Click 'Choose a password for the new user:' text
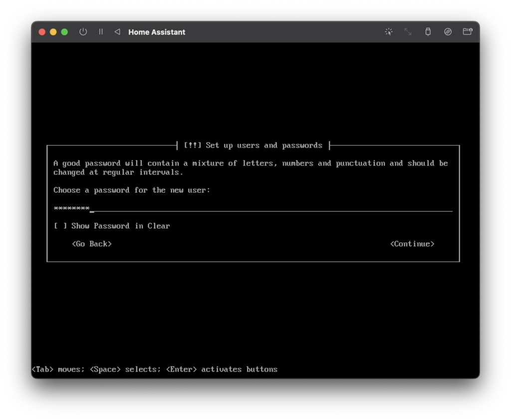Screen dimensions: 511x420 pos(132,190)
